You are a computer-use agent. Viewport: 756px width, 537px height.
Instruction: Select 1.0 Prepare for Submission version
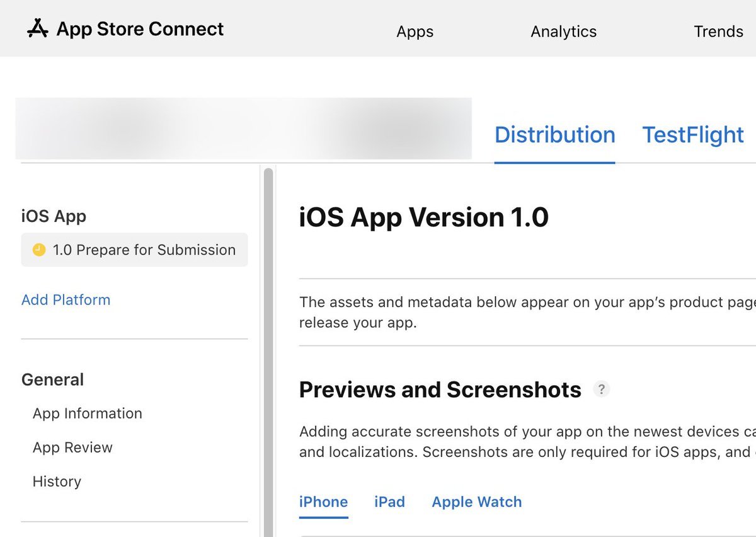point(134,250)
